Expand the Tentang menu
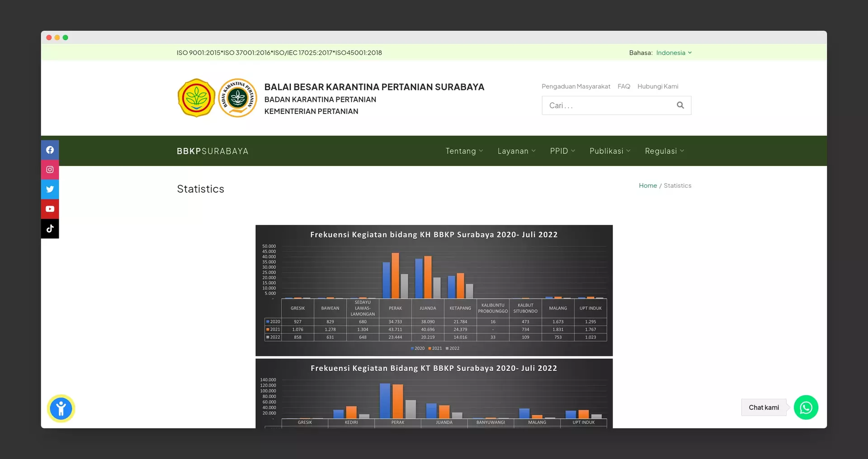Image resolution: width=868 pixels, height=459 pixels. (x=464, y=151)
